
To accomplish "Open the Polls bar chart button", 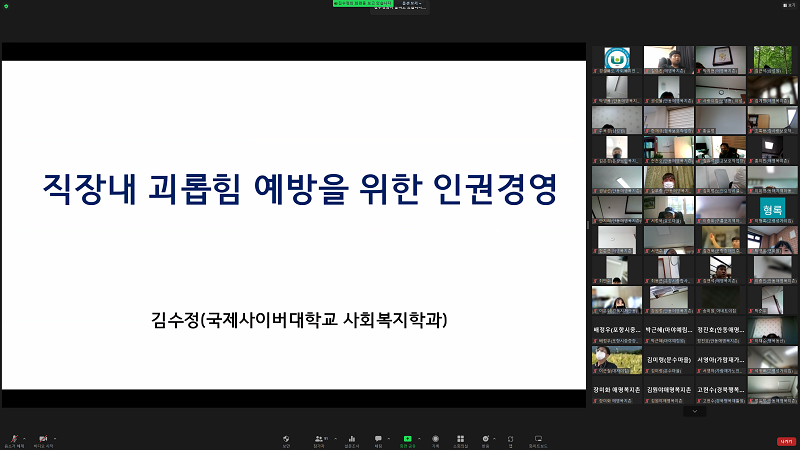I will (352, 441).
